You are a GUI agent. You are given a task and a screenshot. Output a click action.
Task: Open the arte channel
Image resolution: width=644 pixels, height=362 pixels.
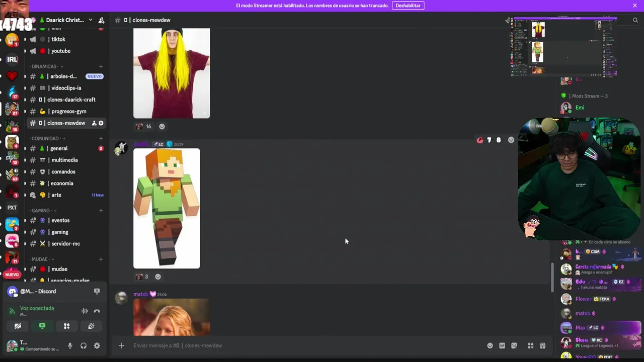[x=65, y=195]
